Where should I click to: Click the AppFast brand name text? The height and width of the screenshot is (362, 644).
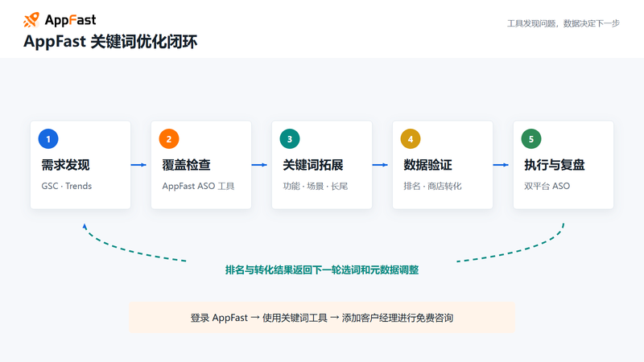tap(70, 20)
